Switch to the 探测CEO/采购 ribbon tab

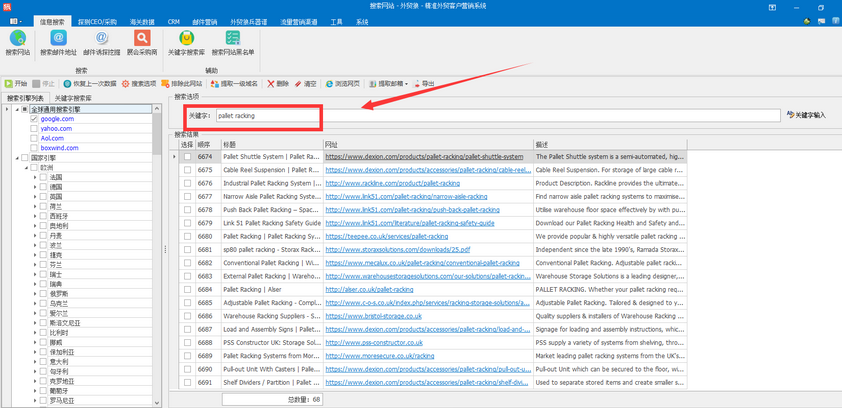[97, 22]
